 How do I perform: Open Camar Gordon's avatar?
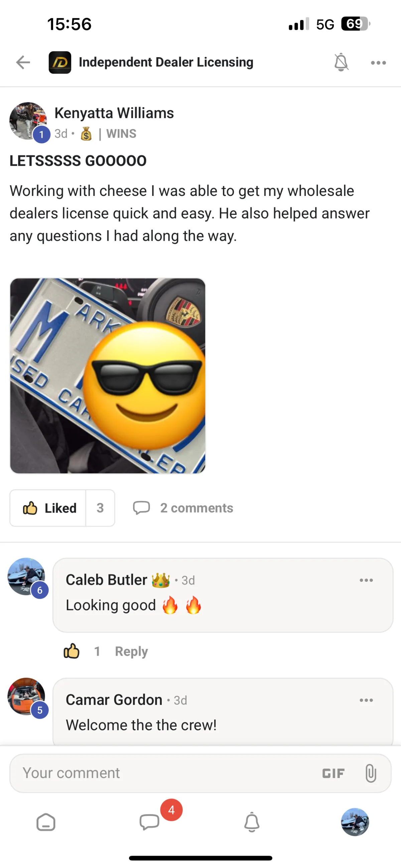26,696
